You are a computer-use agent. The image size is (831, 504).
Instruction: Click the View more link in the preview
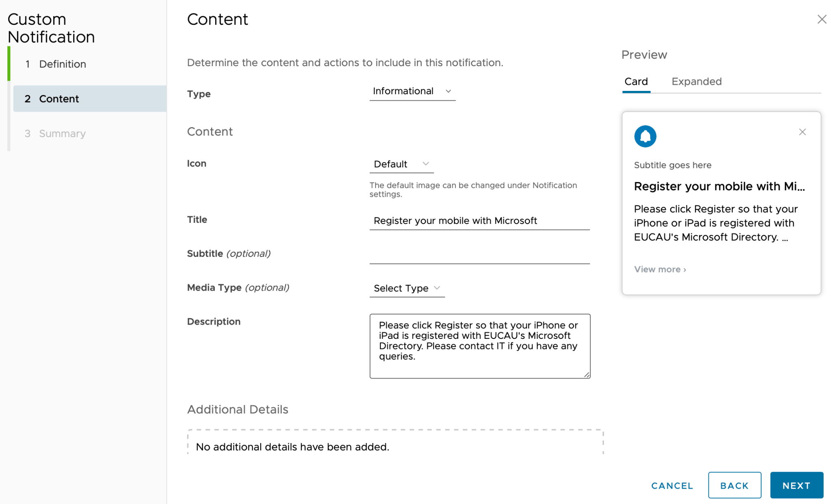click(659, 269)
